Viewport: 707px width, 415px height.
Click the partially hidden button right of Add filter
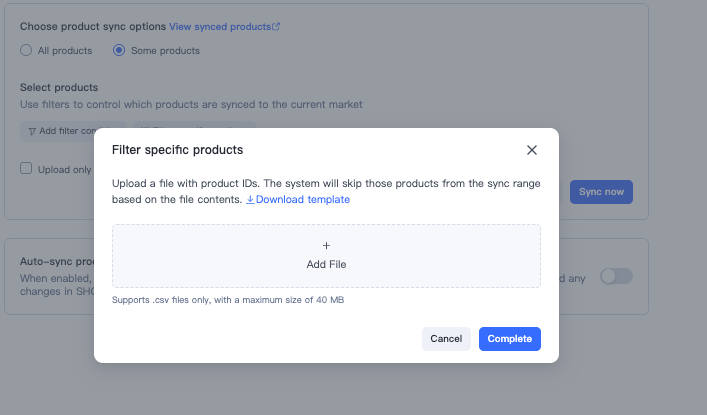click(x=194, y=124)
